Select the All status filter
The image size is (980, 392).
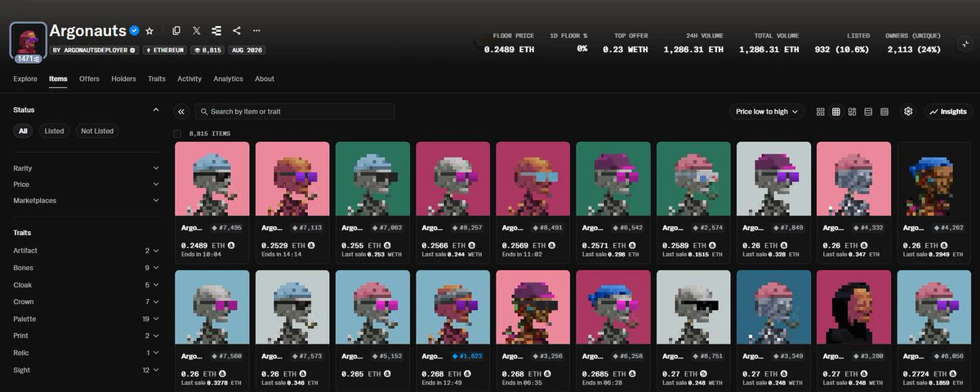tap(23, 131)
